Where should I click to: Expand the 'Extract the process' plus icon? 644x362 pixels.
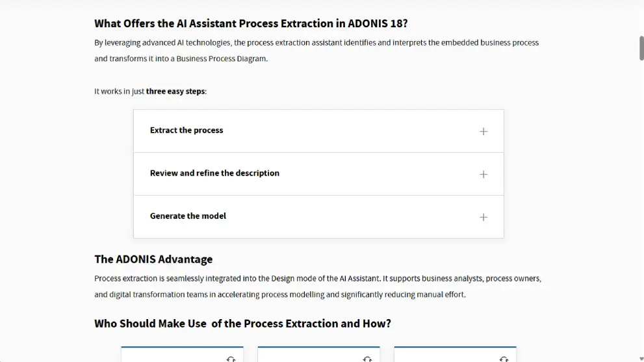[483, 131]
